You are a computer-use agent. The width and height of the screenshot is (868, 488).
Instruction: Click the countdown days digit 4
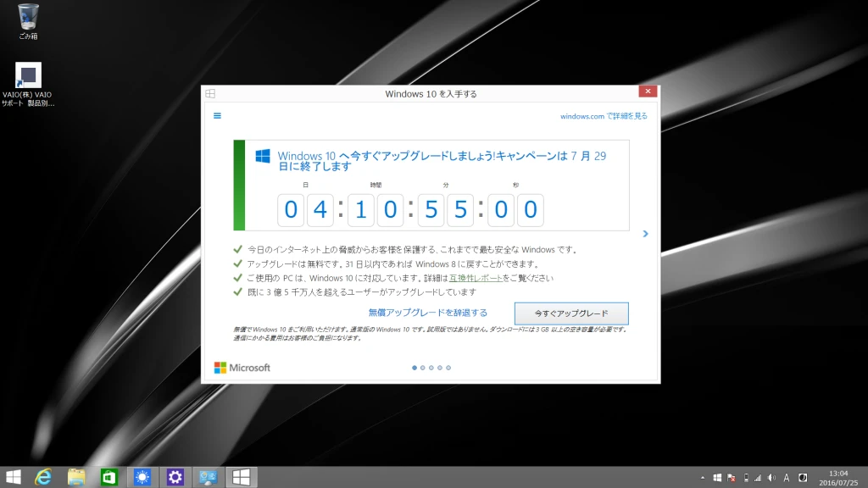point(320,210)
